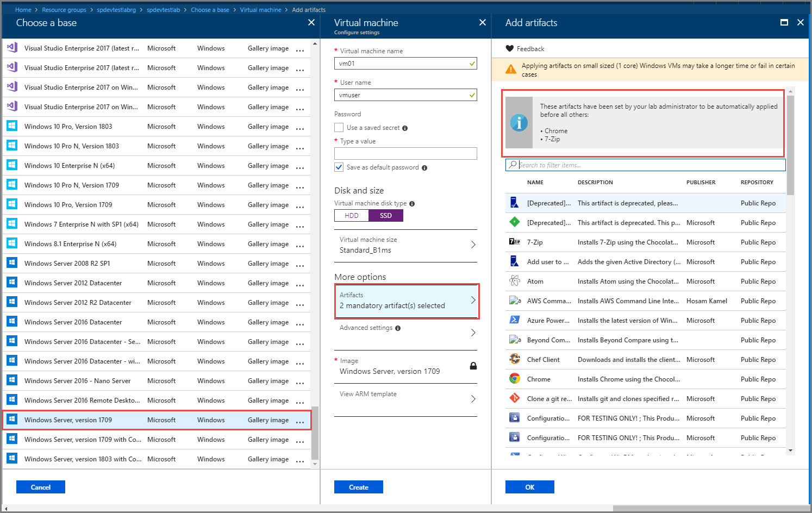The image size is (812, 513).
Task: Click the Add user to domain artifact icon
Action: (x=514, y=261)
